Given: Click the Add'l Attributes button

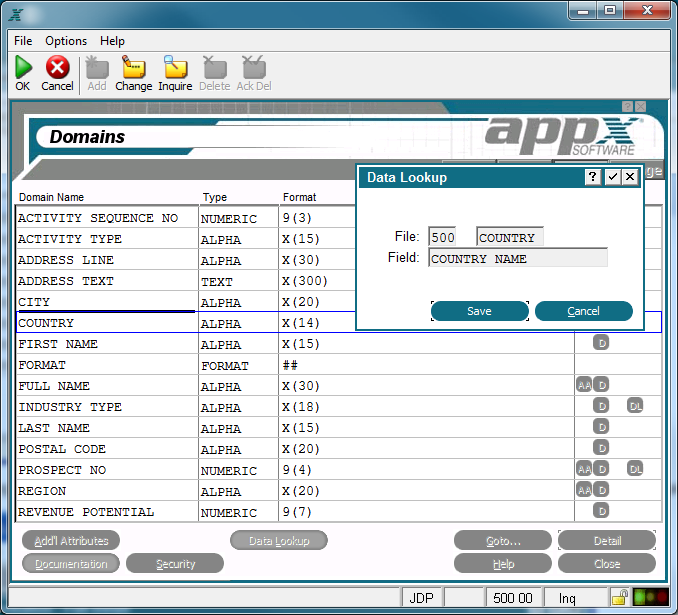Looking at the screenshot, I should click(71, 541).
